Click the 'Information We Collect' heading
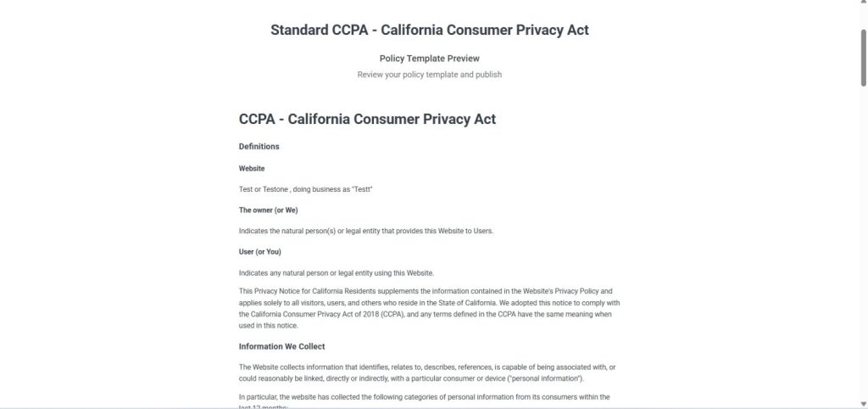 point(281,346)
